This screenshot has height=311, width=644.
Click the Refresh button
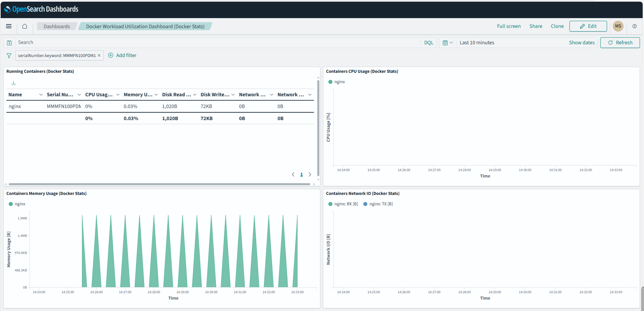tap(620, 42)
